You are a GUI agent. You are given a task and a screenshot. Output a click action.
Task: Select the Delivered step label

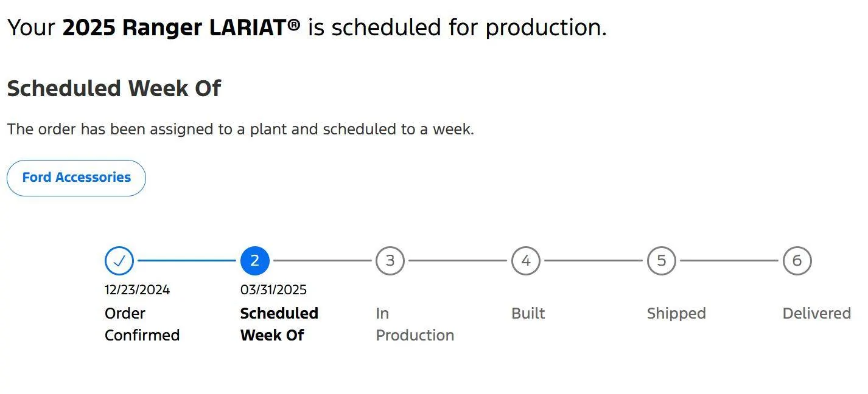click(816, 313)
